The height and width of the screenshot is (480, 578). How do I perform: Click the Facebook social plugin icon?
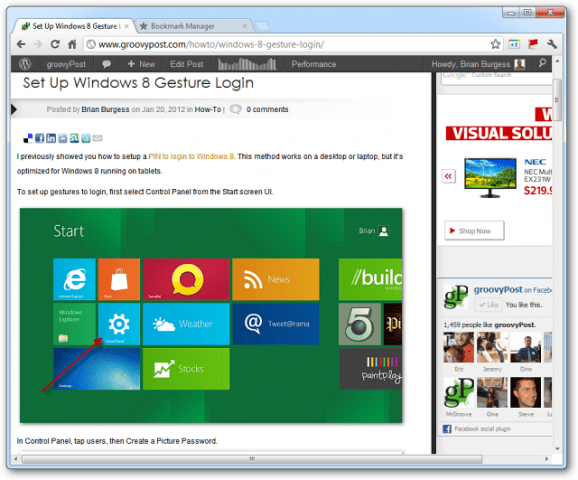447,429
